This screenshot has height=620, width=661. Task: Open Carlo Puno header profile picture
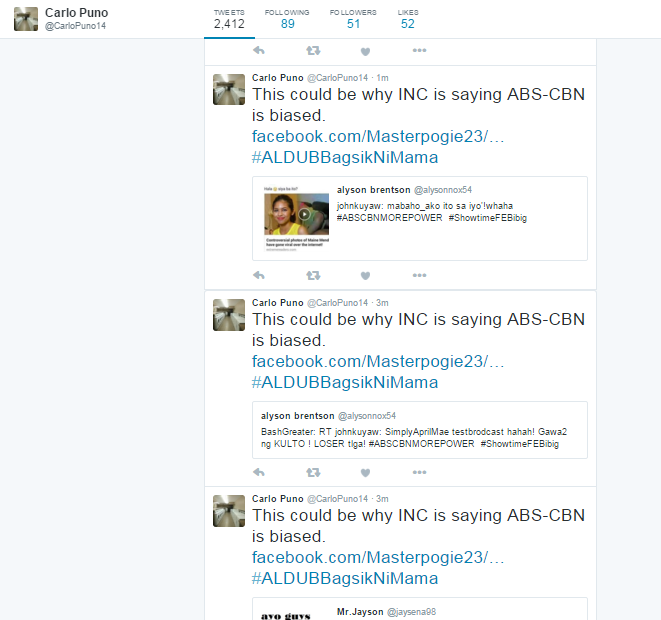(26, 19)
